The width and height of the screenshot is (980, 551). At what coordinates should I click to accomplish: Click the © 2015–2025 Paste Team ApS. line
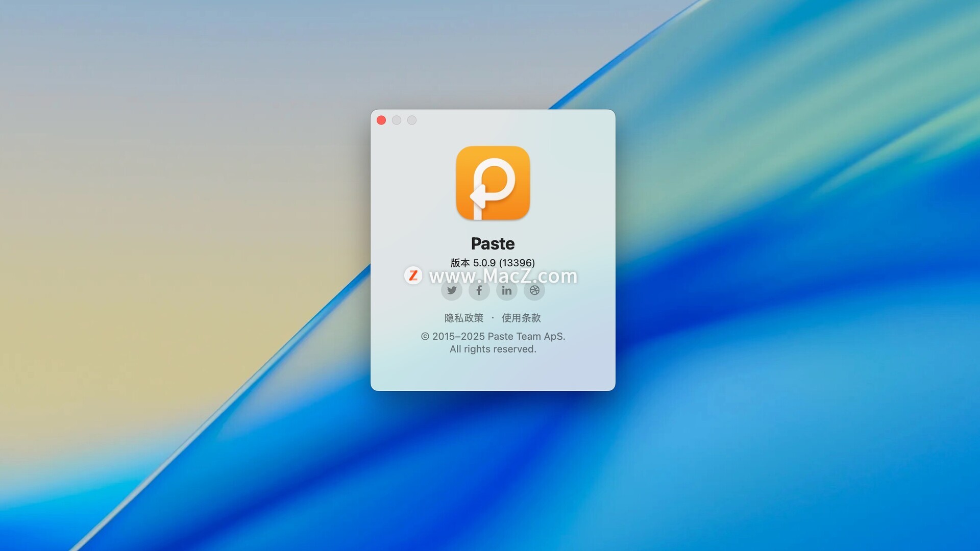pyautogui.click(x=493, y=336)
